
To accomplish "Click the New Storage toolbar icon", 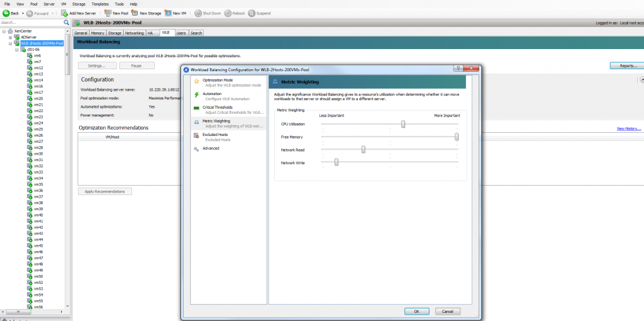I will [135, 13].
